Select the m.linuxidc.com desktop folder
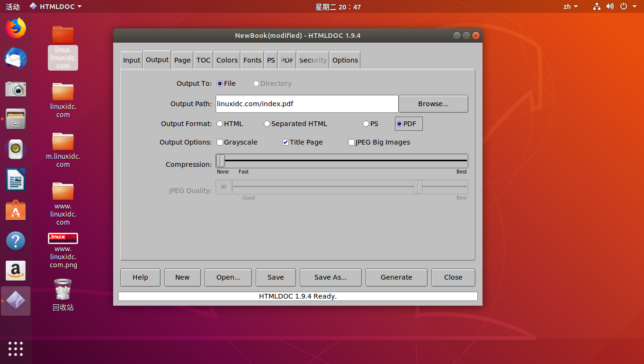This screenshot has width=644, height=364. [63, 149]
